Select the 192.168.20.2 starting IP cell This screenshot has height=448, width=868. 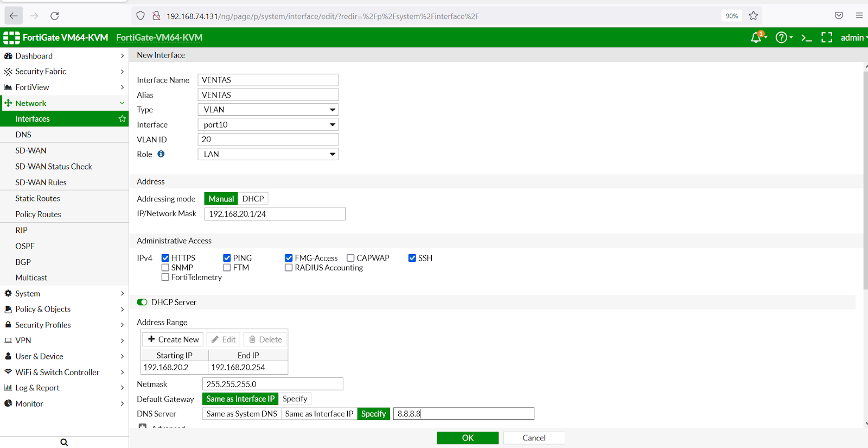pos(174,368)
